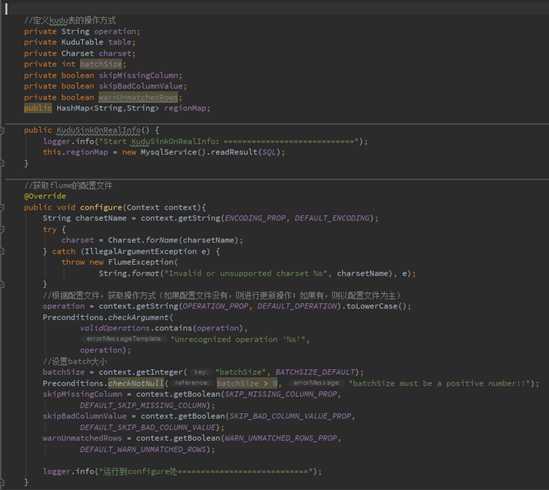This screenshot has width=549, height=490.
Task: Click the SKIP_MISSING_COLUMN_PROP constant
Action: 281,394
